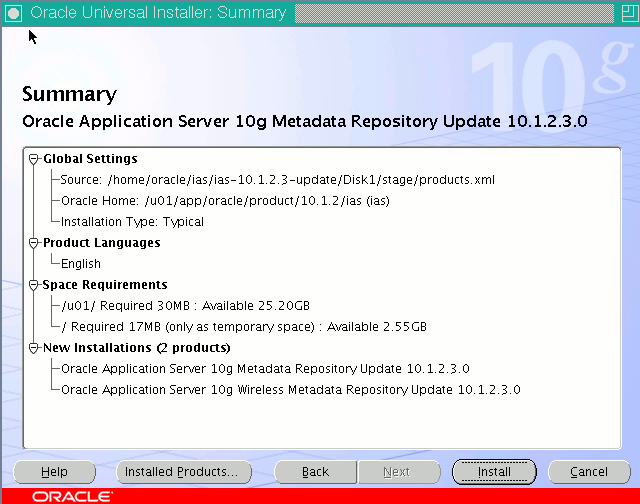Select /u01/ Required 30MB row
This screenshot has width=640, height=504.
point(186,306)
